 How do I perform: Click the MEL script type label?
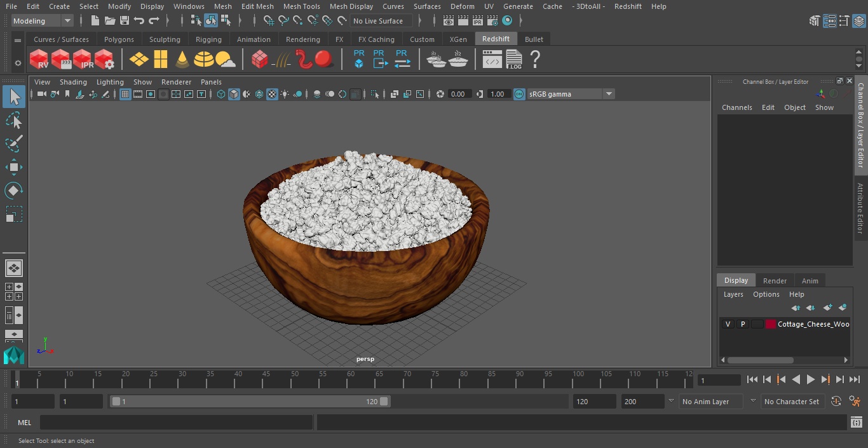point(24,423)
